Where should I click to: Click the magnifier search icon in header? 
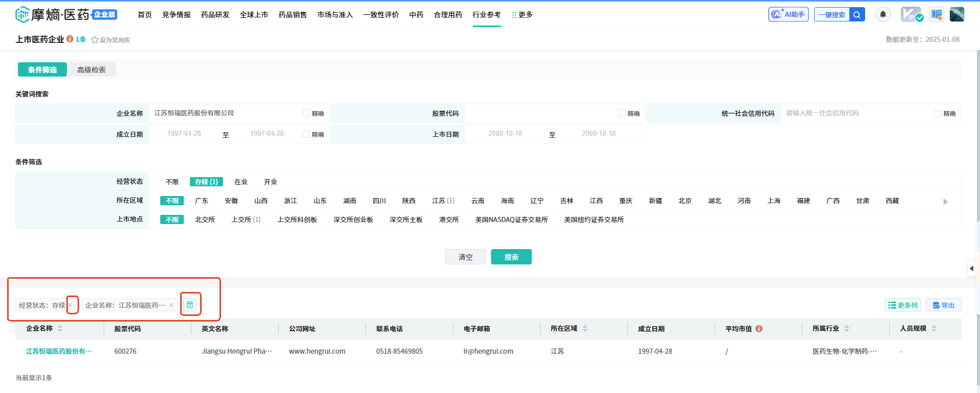857,15
